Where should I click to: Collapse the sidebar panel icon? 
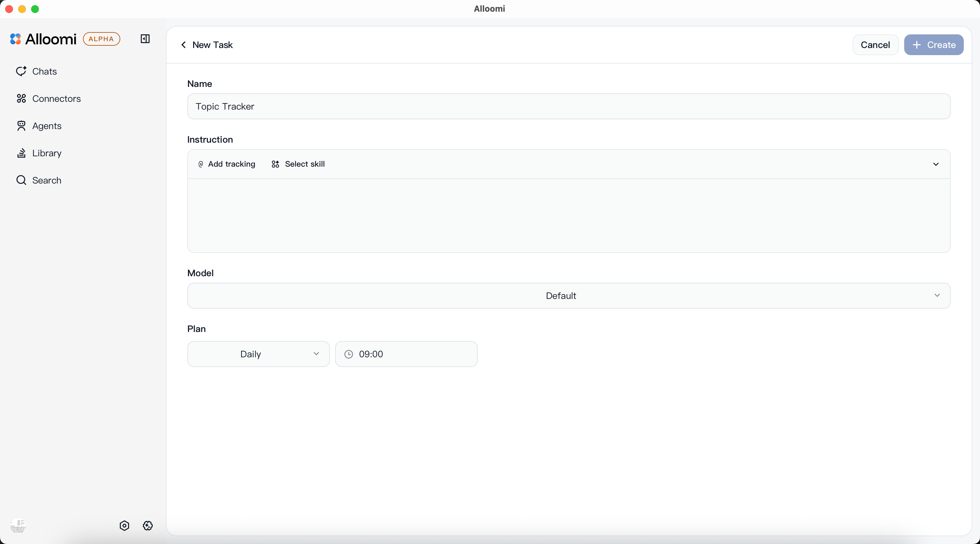[x=145, y=39]
